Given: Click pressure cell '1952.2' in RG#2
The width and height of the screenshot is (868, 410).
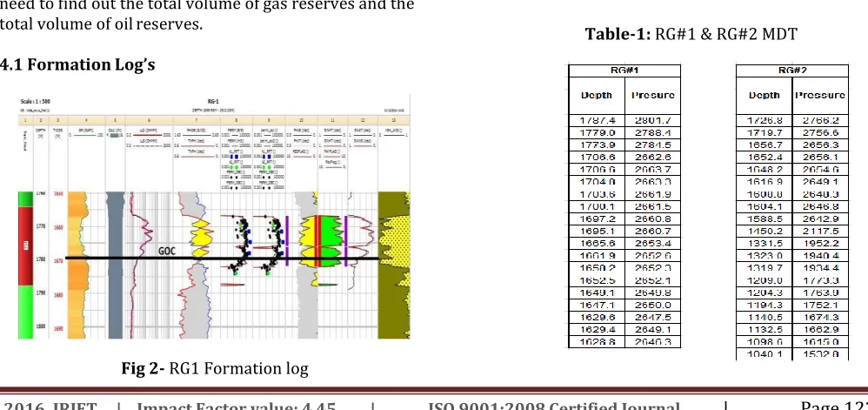Looking at the screenshot, I should click(821, 243).
